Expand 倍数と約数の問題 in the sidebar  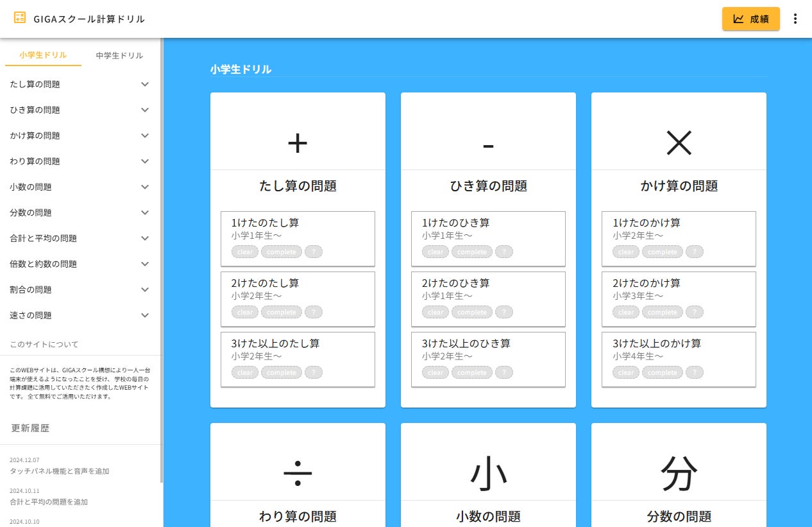click(80, 264)
